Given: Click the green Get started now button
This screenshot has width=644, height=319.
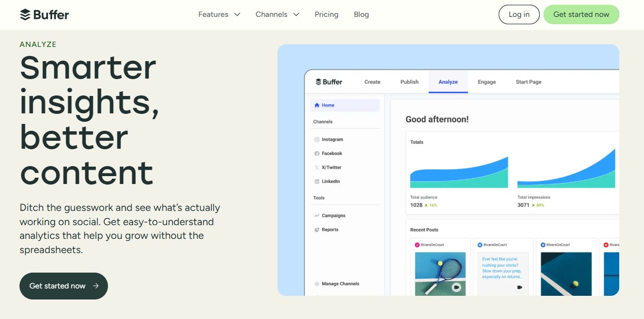Looking at the screenshot, I should tap(581, 15).
